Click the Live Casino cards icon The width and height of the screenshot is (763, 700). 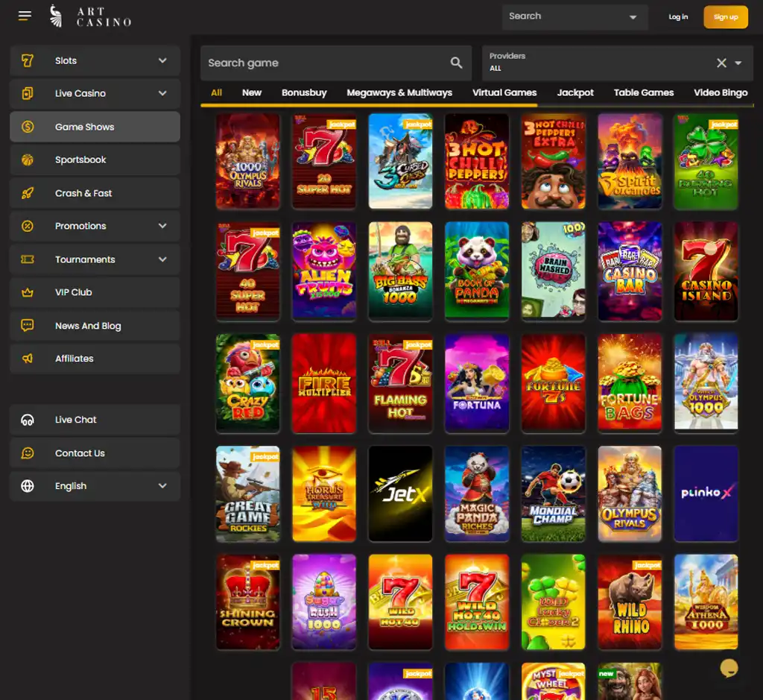click(x=28, y=93)
